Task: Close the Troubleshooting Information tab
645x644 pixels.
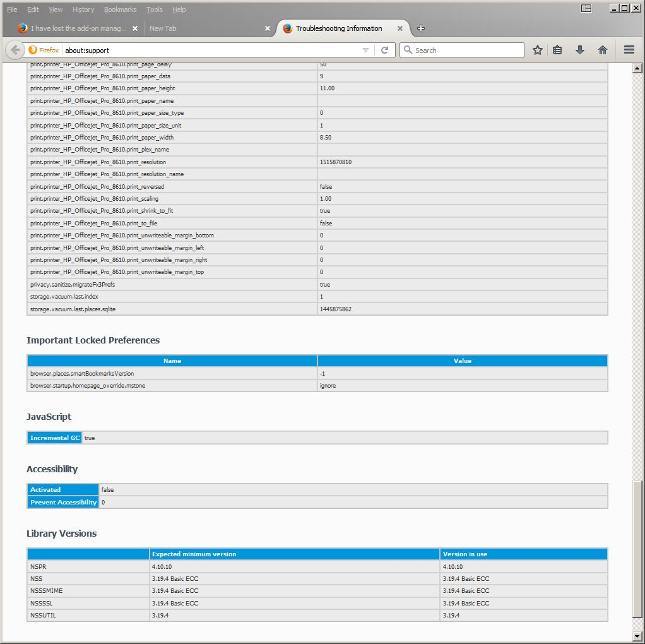Action: click(400, 28)
